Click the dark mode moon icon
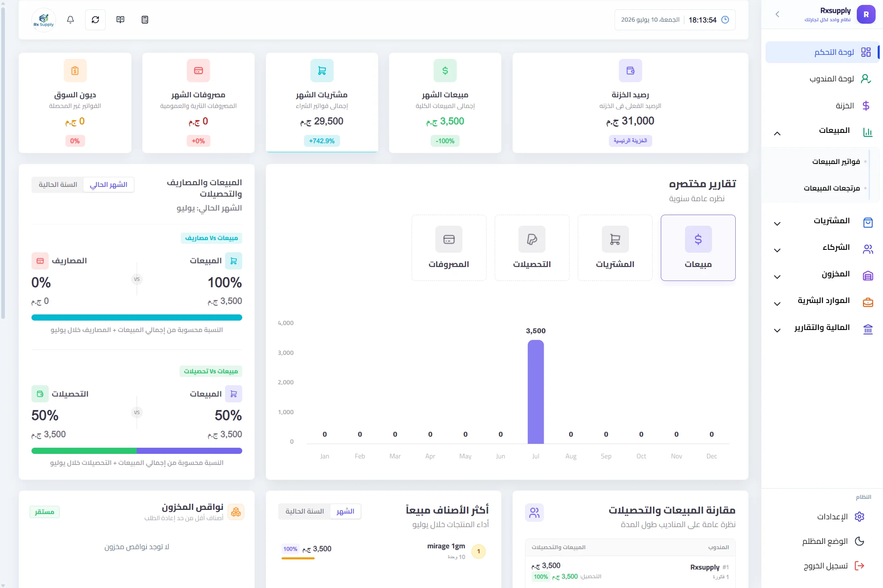The height and width of the screenshot is (588, 883). [860, 541]
